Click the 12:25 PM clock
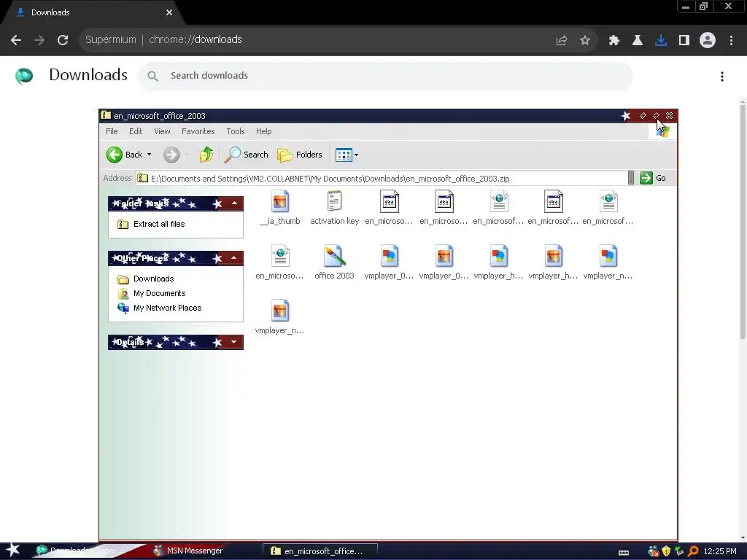The image size is (747, 560). click(x=720, y=551)
